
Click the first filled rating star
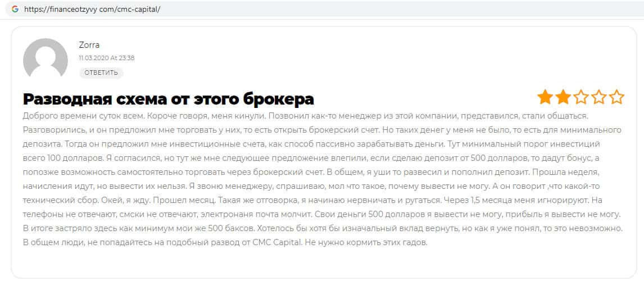pyautogui.click(x=545, y=97)
